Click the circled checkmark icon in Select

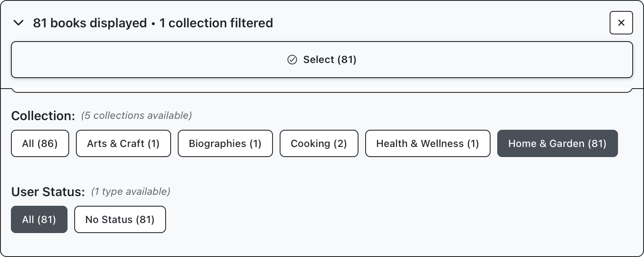pyautogui.click(x=292, y=60)
